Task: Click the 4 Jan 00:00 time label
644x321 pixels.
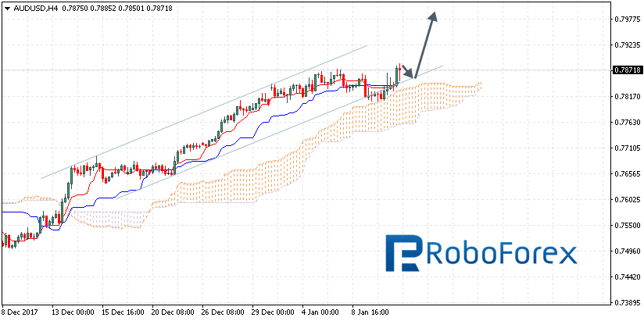Action: (321, 311)
